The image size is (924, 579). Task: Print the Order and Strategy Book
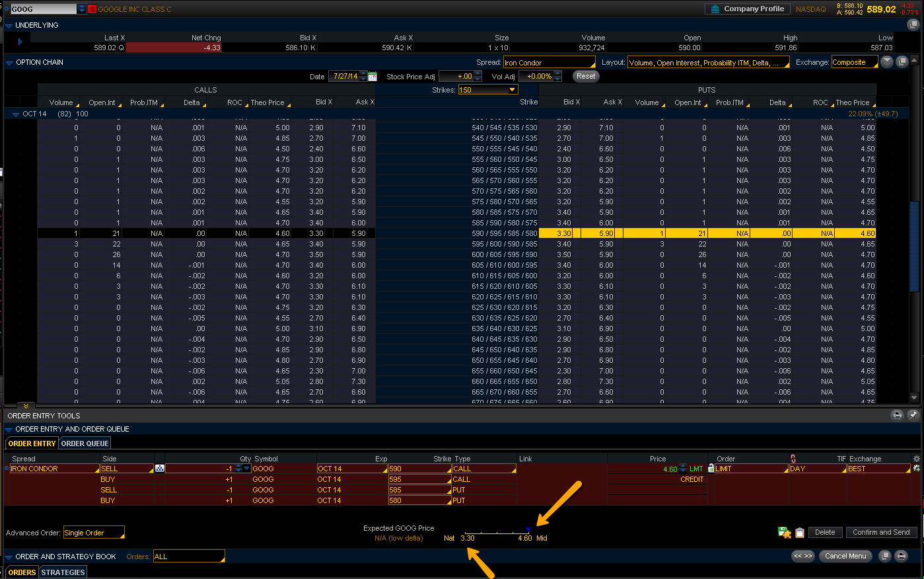click(x=901, y=557)
